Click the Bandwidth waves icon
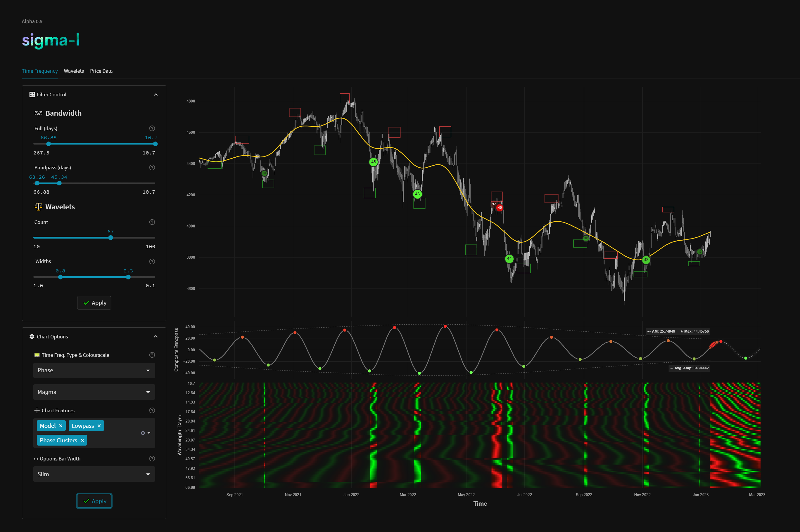This screenshot has width=800, height=532. pos(38,113)
